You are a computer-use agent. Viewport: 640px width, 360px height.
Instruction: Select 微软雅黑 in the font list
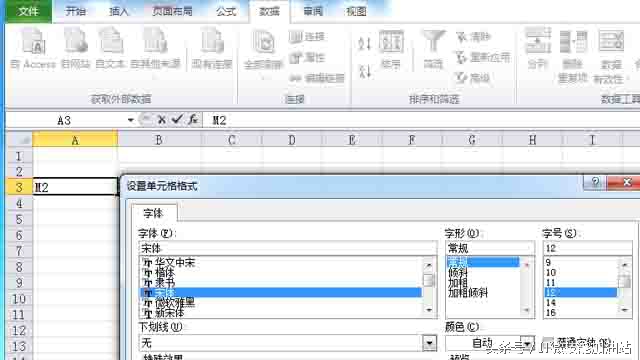coord(281,302)
